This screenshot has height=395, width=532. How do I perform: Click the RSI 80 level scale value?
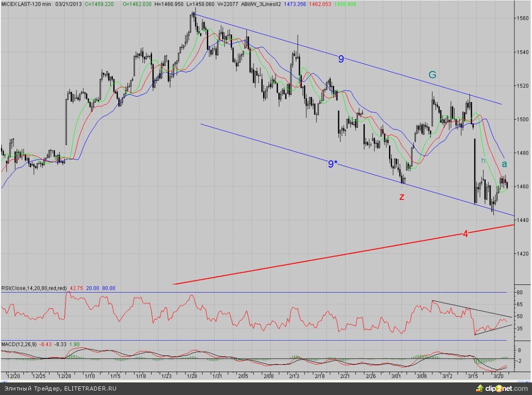[x=519, y=293]
